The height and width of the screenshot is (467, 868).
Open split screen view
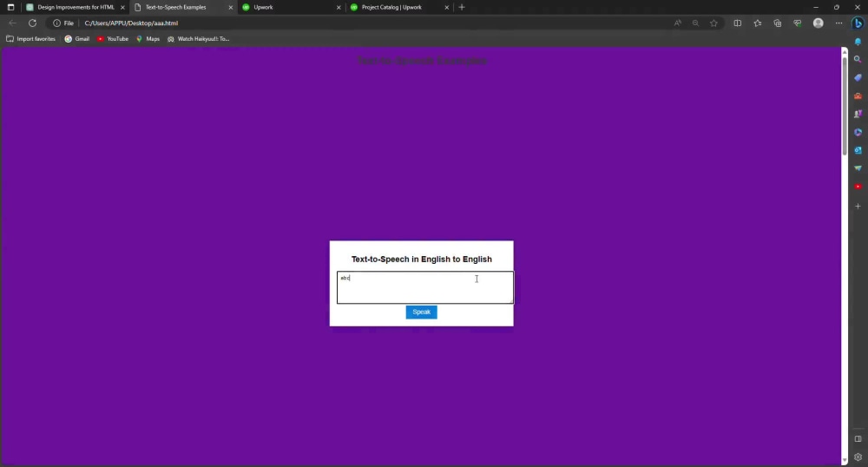tap(737, 23)
